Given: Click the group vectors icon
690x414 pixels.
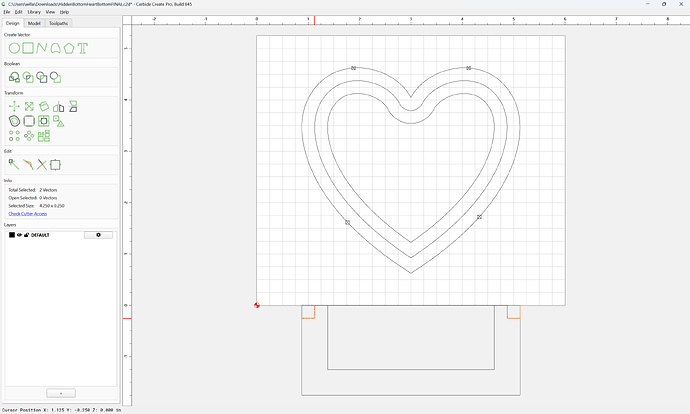Looking at the screenshot, I should (x=59, y=121).
